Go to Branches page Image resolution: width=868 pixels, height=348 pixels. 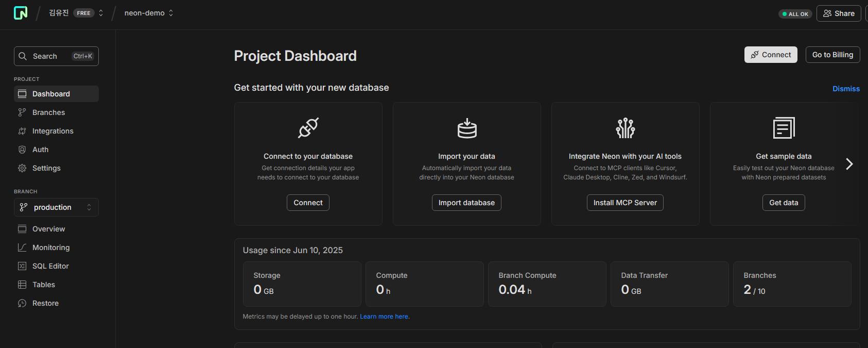click(x=56, y=112)
